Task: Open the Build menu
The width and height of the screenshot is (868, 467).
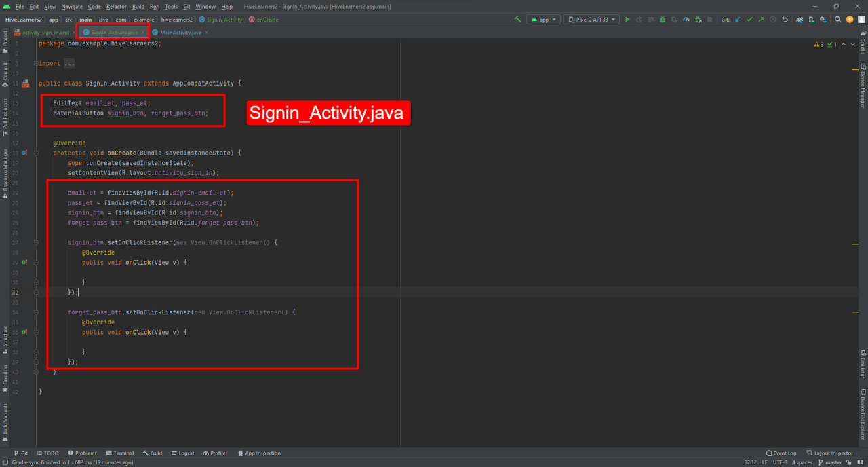Action: [x=138, y=6]
